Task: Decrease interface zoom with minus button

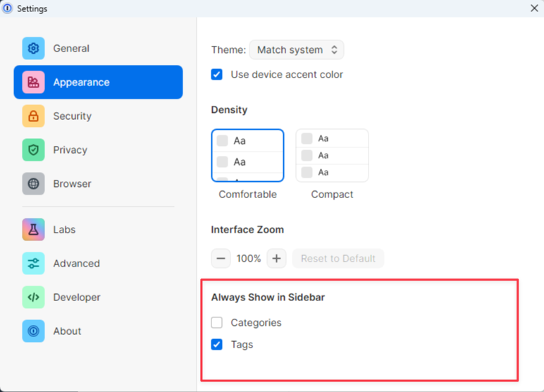Action: click(x=221, y=259)
